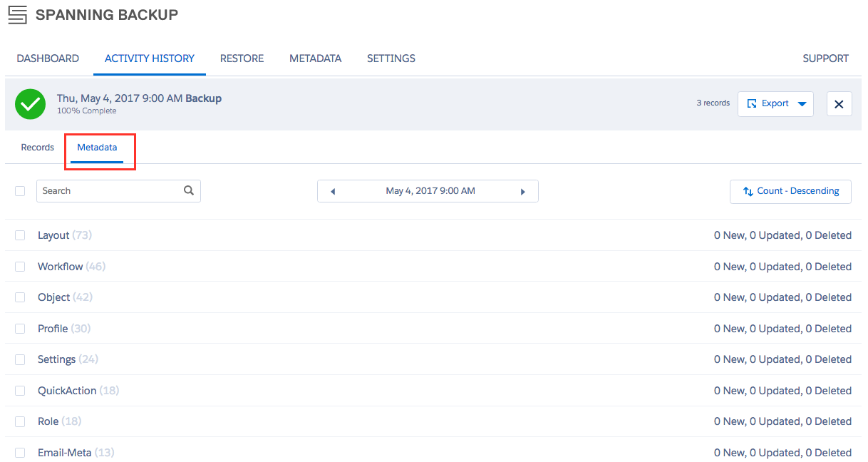Viewport: 868px width, 462px height.
Task: Check the Settings row checkbox
Action: (x=20, y=359)
